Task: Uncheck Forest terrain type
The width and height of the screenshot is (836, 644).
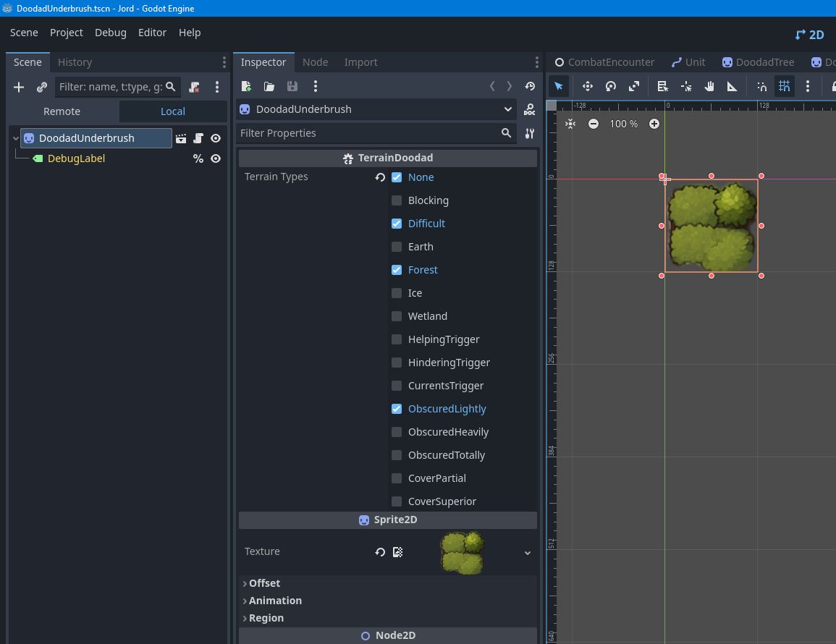Action: (x=397, y=271)
